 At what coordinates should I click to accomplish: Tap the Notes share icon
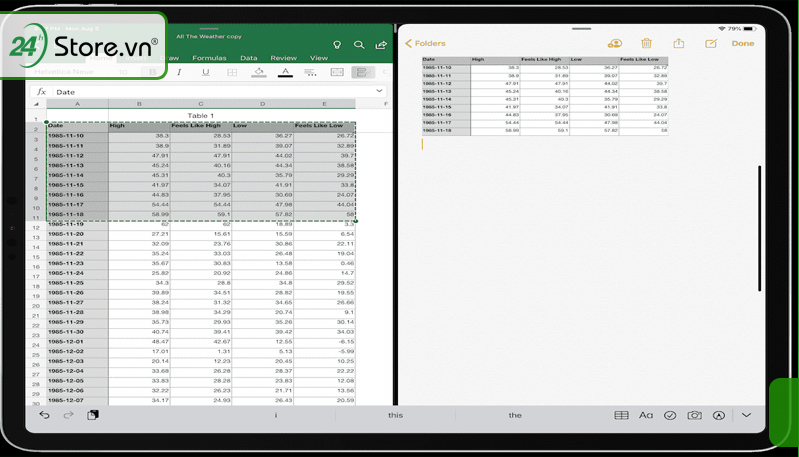tap(679, 43)
